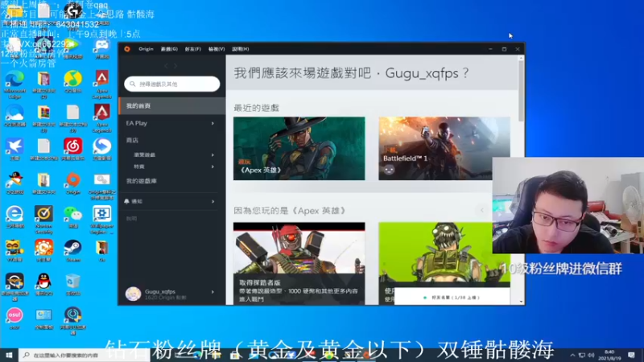Open the Wallpaper Engine desktop icon

pos(102,220)
